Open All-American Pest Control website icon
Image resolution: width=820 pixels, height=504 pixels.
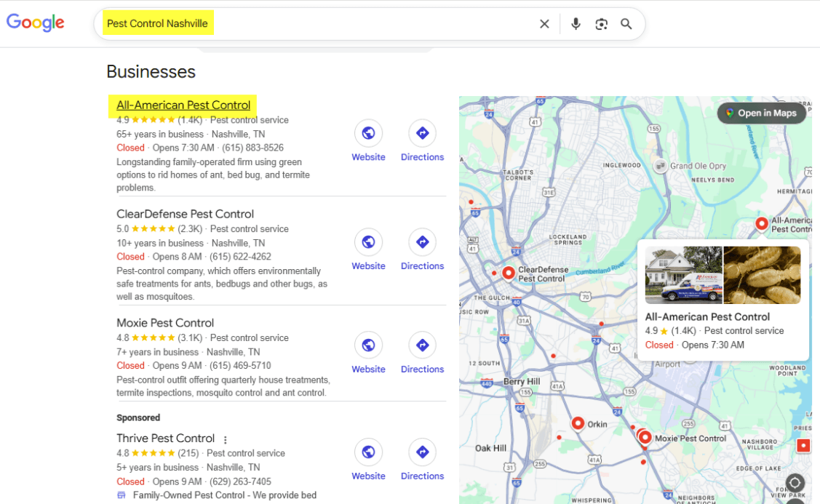click(x=368, y=133)
